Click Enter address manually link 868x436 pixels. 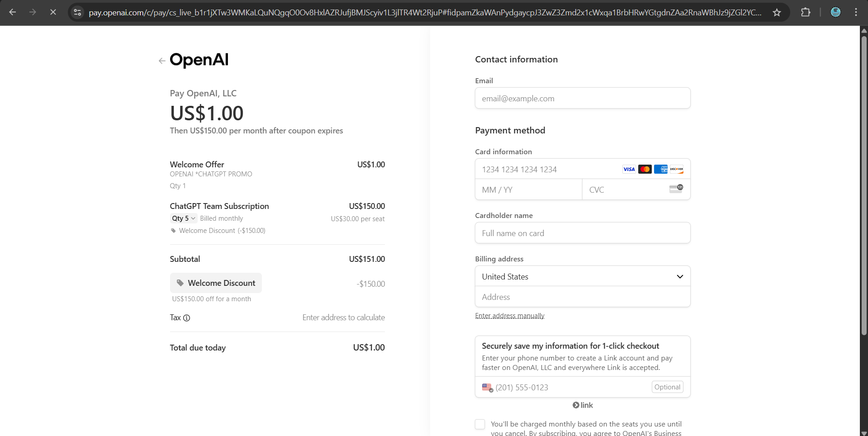point(510,316)
